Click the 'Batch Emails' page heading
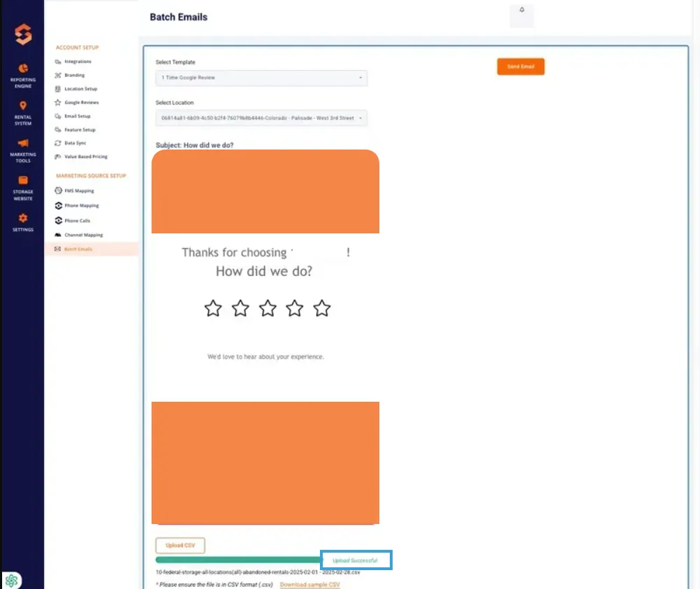 click(179, 17)
